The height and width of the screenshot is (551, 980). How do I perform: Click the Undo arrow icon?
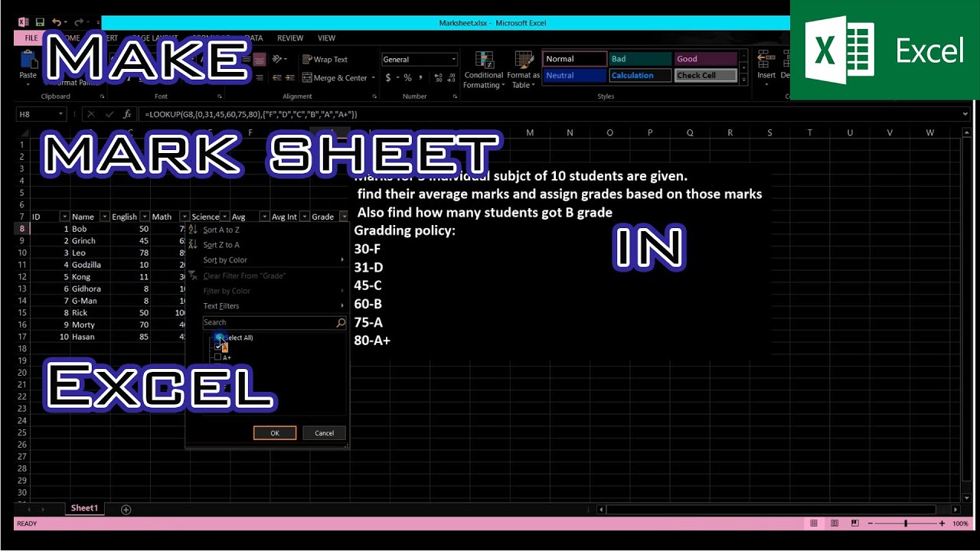56,23
